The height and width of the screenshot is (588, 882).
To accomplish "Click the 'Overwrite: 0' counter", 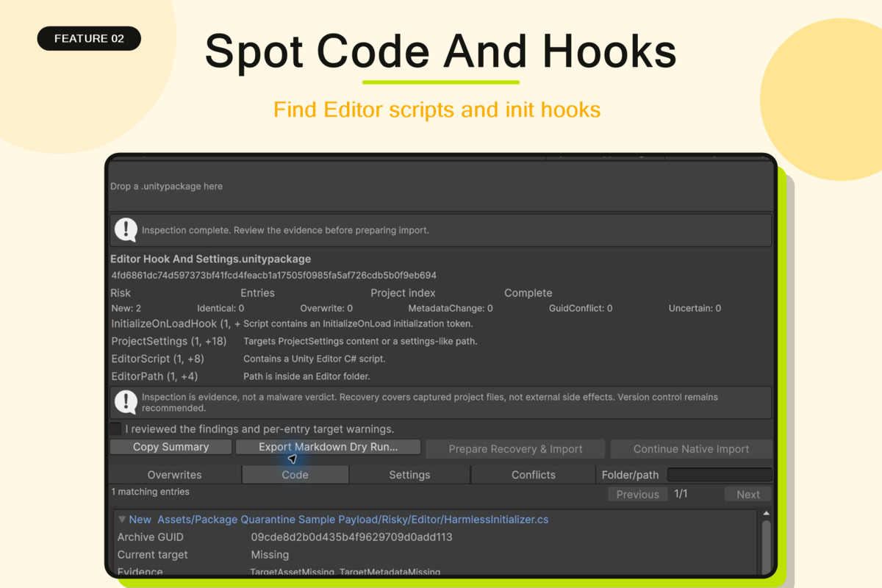I will click(x=326, y=308).
